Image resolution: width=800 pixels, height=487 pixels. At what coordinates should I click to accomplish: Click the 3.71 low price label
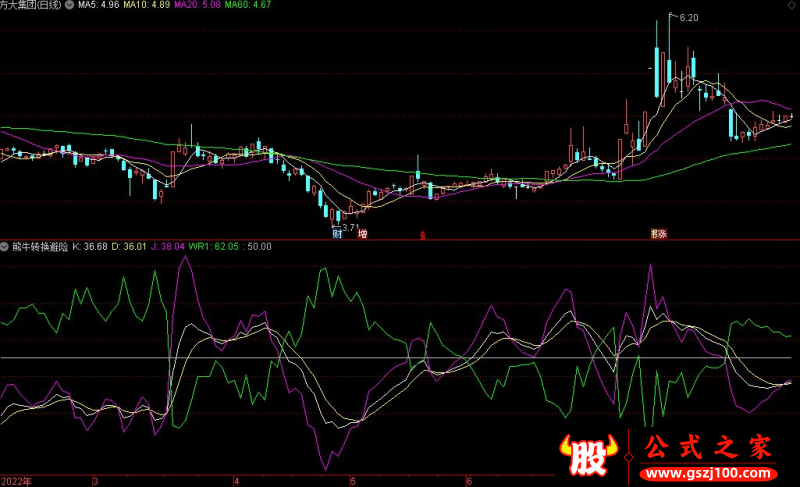coord(351,227)
